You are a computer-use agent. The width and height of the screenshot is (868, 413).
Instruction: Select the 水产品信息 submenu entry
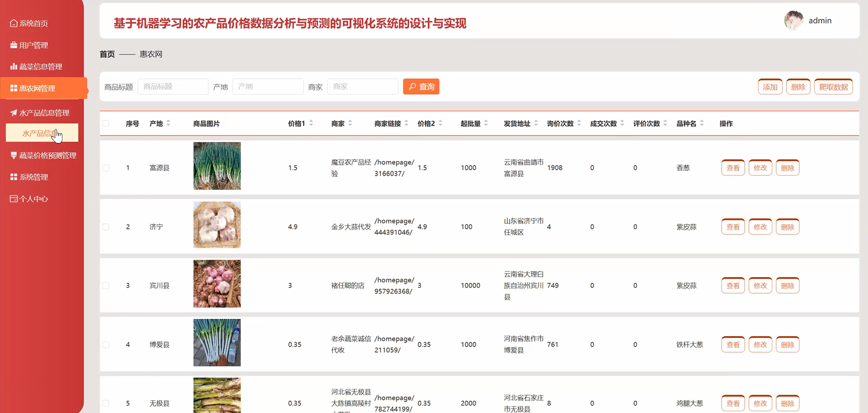pyautogui.click(x=42, y=133)
